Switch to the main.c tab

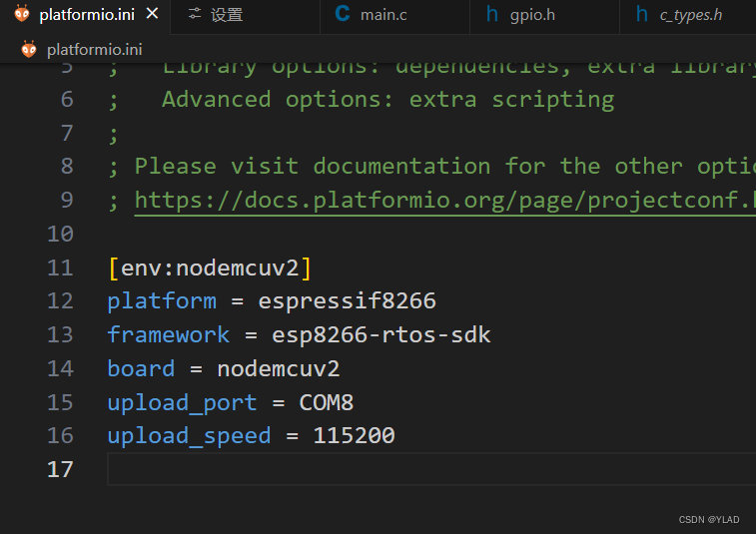point(394,15)
